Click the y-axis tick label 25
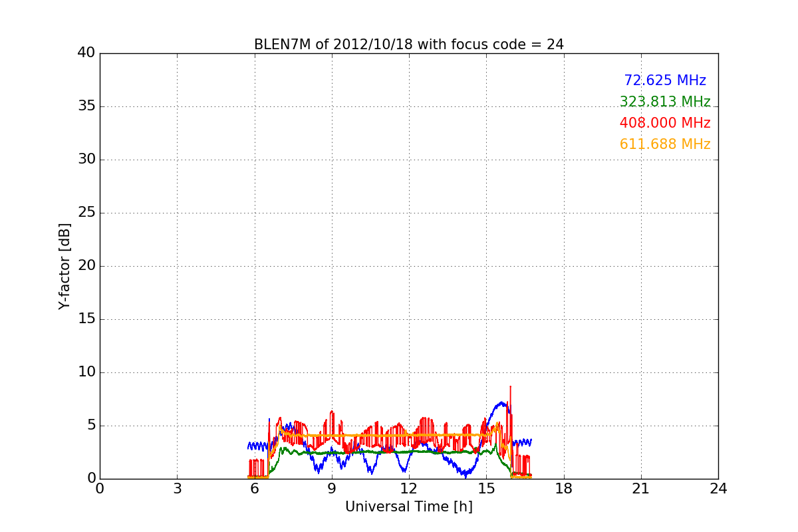The height and width of the screenshot is (532, 798). click(x=86, y=213)
